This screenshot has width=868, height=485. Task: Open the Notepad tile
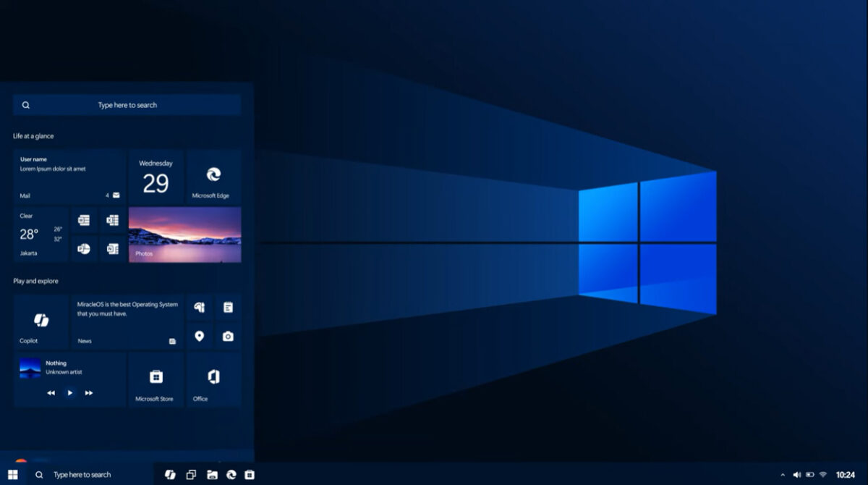[229, 307]
